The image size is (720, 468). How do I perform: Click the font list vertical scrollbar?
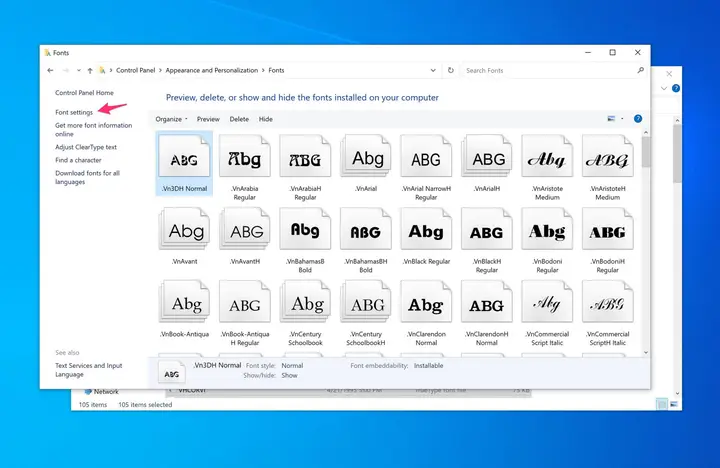[646, 242]
